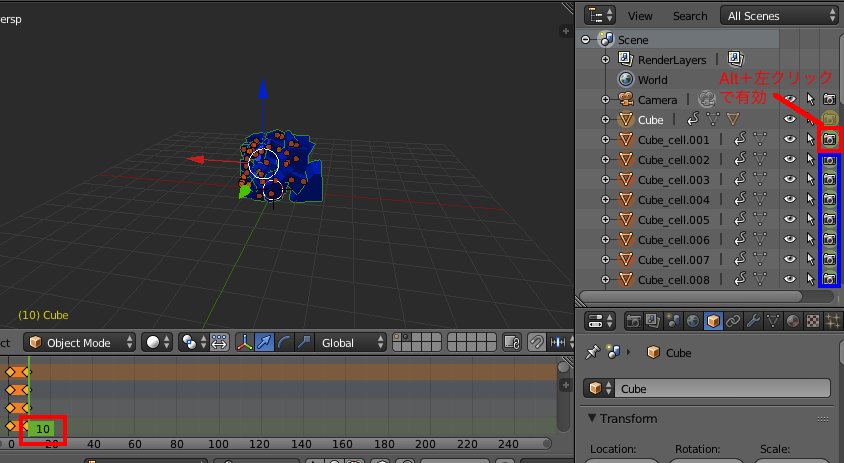844x463 pixels.
Task: Open the Modifiers wrench tab
Action: (x=752, y=321)
